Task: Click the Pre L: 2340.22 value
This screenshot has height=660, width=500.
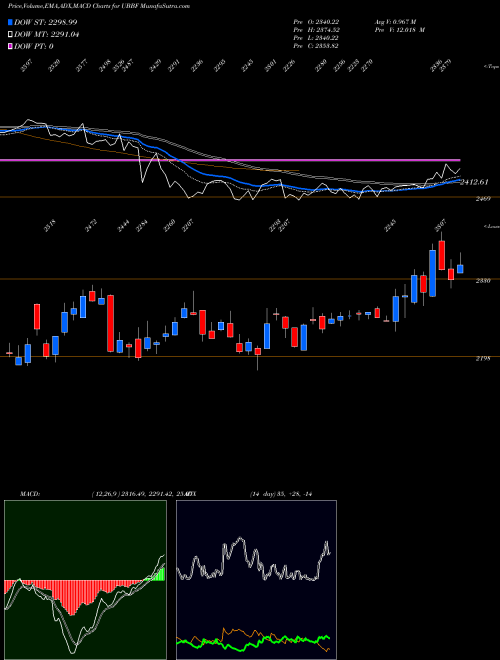Action: [x=316, y=38]
